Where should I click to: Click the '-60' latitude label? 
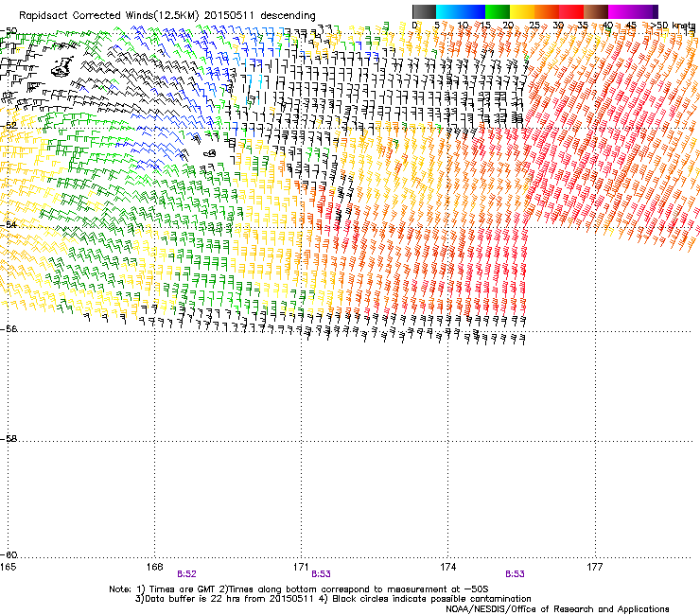[x=9, y=555]
